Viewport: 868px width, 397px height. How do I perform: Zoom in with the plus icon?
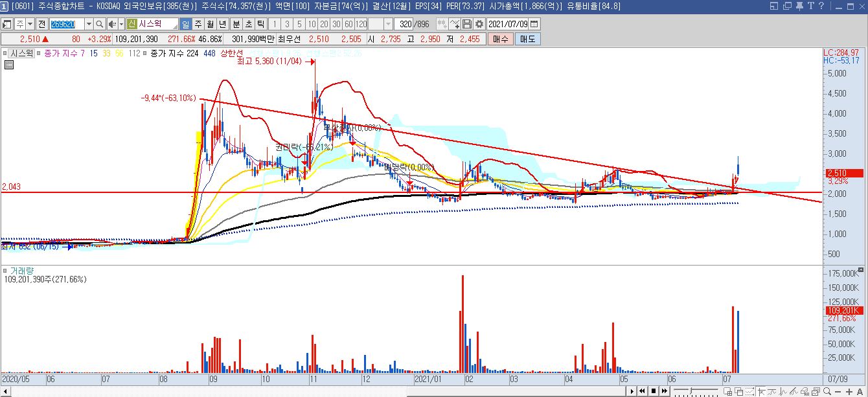(849, 391)
